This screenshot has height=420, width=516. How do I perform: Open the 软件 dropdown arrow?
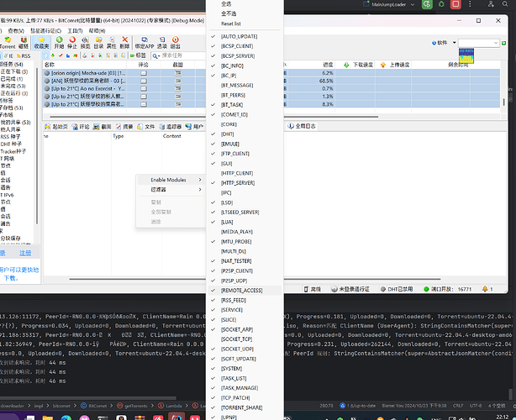pos(454,43)
